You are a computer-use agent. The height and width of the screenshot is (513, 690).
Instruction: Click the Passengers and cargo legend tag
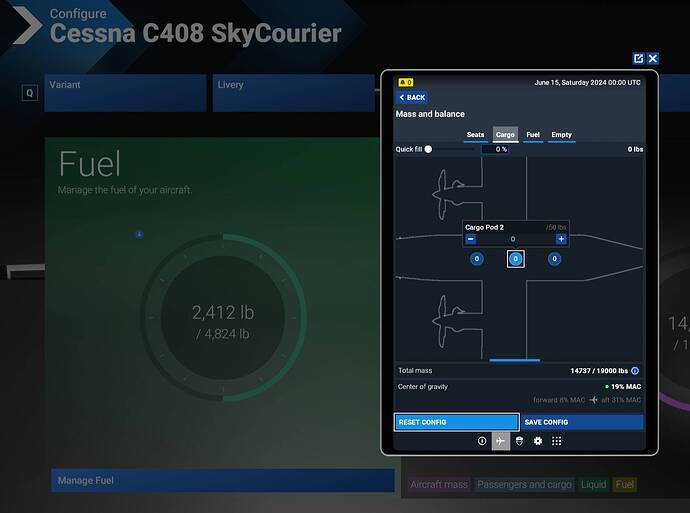tap(524, 484)
